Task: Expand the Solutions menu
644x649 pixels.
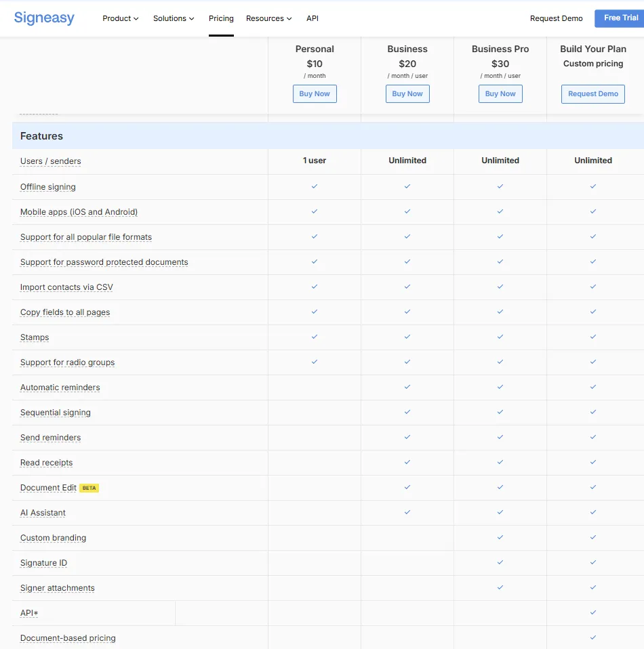Action: [173, 18]
